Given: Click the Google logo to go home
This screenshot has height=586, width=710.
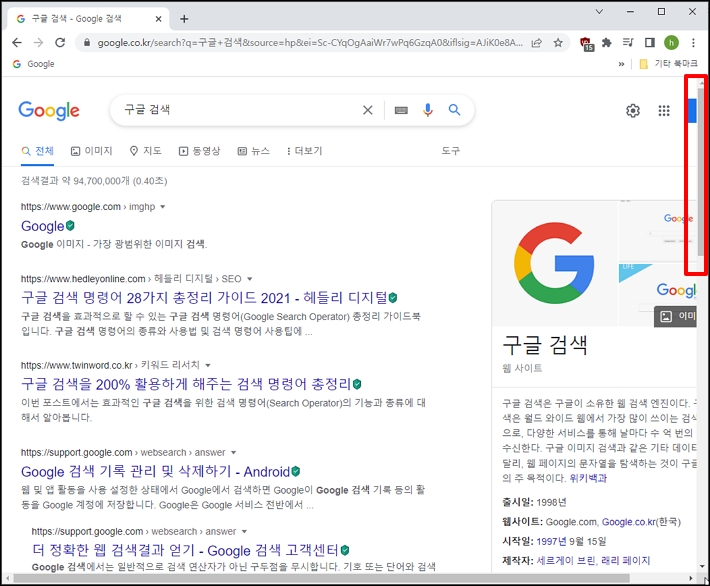Looking at the screenshot, I should point(49,110).
